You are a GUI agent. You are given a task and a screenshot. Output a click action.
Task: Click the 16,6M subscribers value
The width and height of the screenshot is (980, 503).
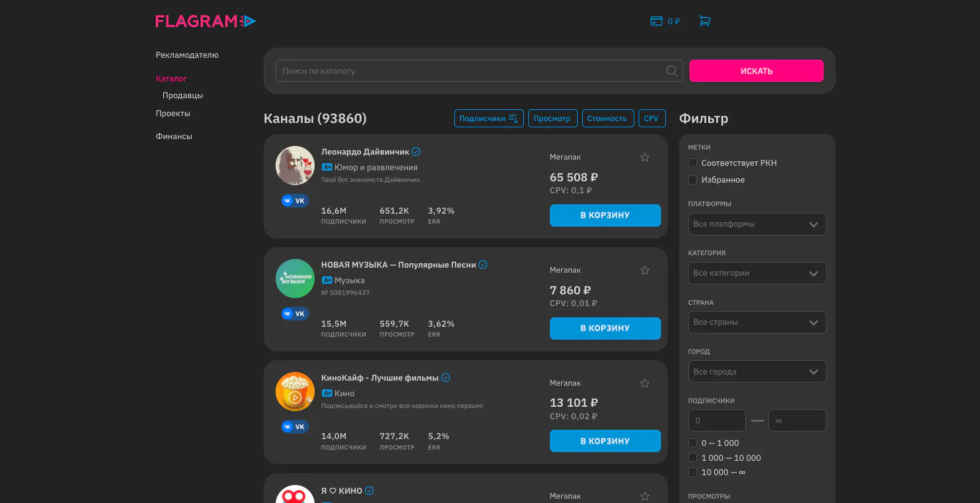pos(334,211)
